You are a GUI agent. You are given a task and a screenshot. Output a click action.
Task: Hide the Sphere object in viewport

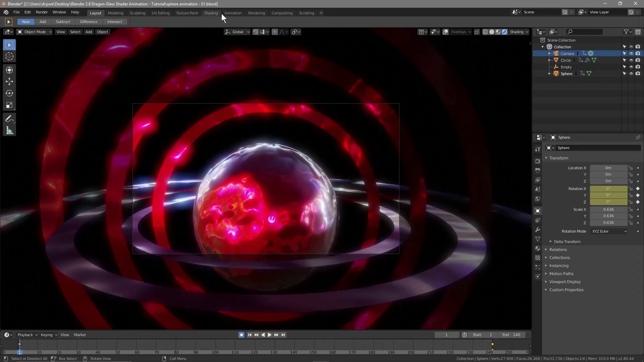point(631,73)
